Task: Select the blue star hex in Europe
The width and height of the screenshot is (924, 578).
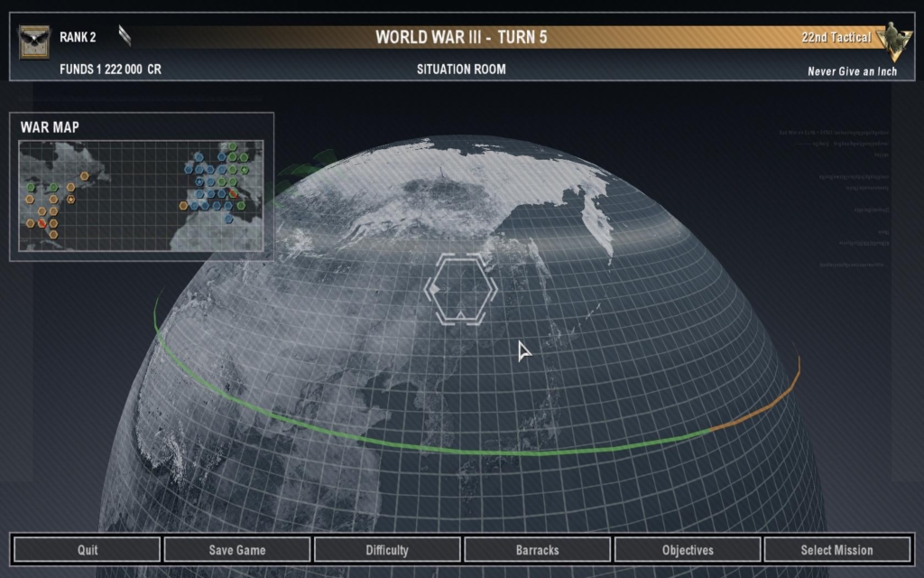Action: [199, 182]
